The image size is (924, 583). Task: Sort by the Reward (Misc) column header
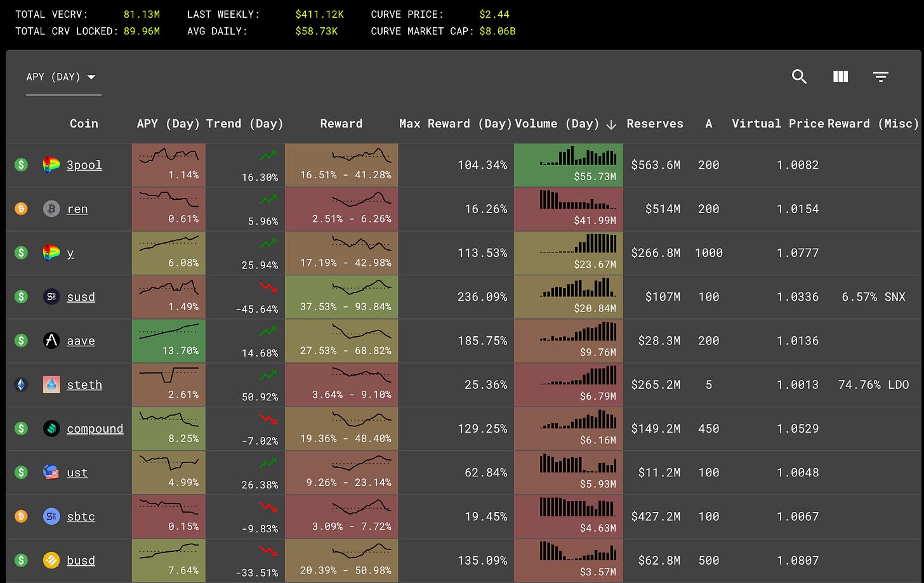pyautogui.click(x=873, y=124)
